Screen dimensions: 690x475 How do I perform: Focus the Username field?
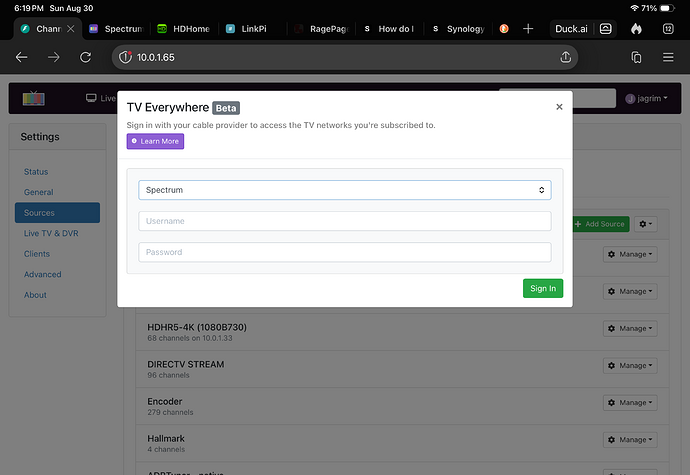[345, 221]
